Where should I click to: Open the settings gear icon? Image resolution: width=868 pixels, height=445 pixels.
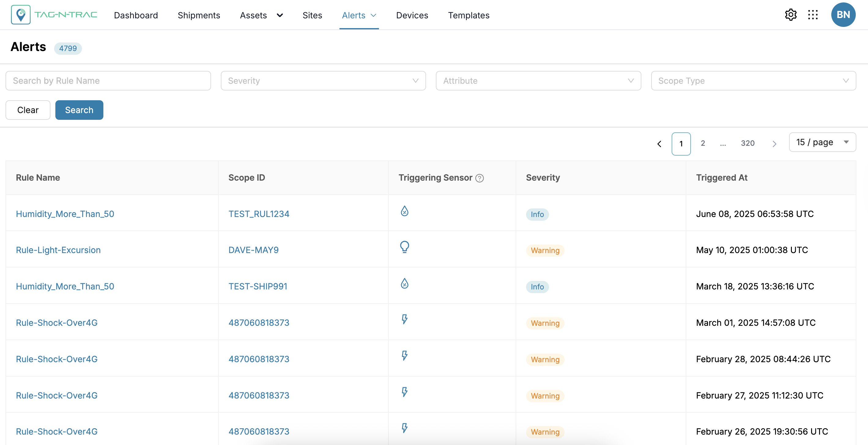point(791,15)
